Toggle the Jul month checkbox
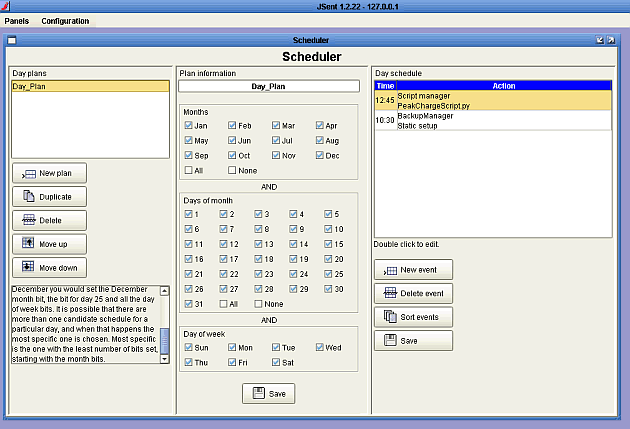 point(276,140)
